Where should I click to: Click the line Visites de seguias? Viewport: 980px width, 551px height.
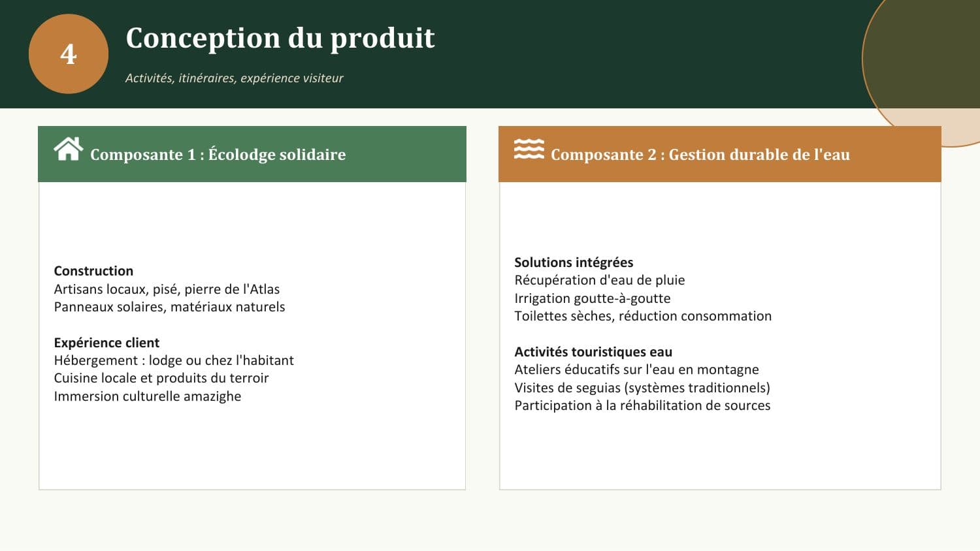pyautogui.click(x=642, y=388)
